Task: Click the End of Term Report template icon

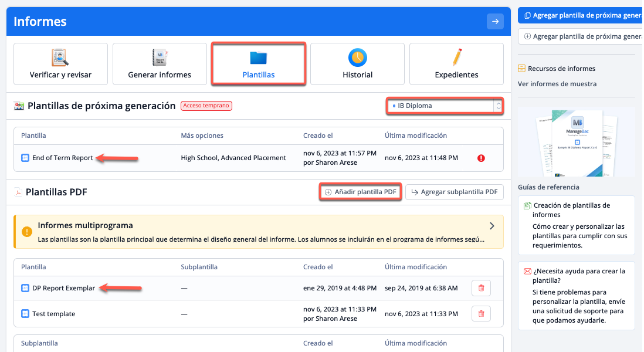Action: click(x=25, y=158)
